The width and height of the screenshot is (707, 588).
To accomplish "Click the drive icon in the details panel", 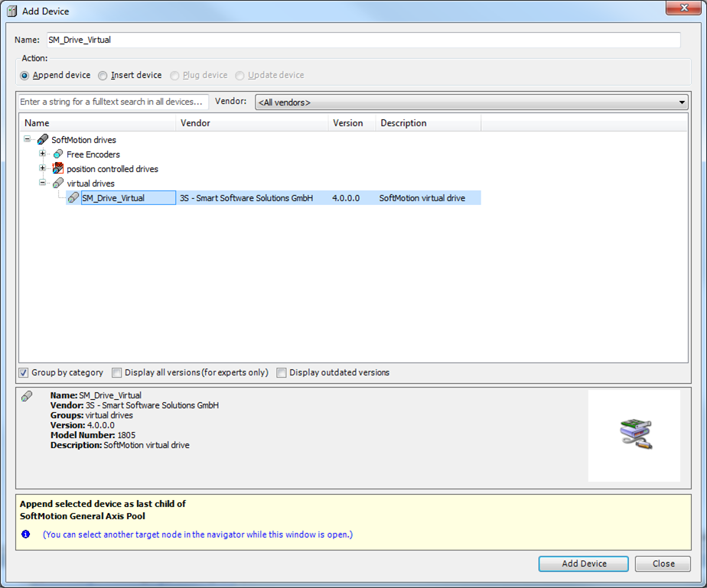I will 27,396.
